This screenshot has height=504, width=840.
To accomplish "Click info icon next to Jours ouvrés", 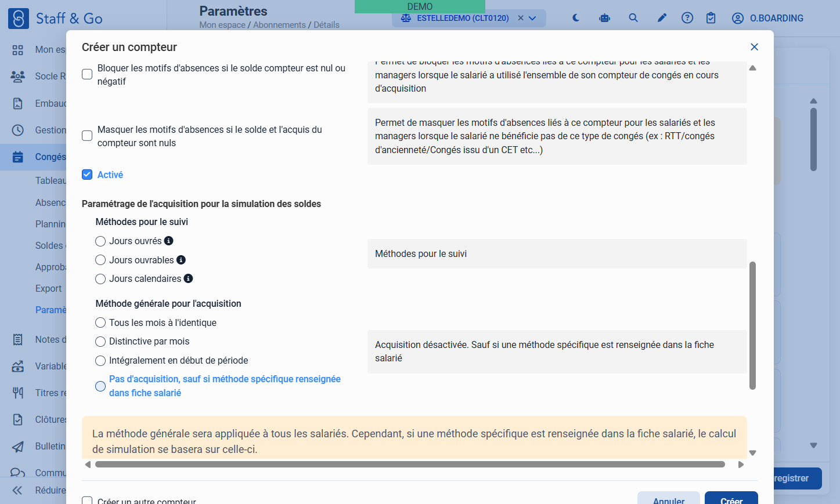I will 169,241.
